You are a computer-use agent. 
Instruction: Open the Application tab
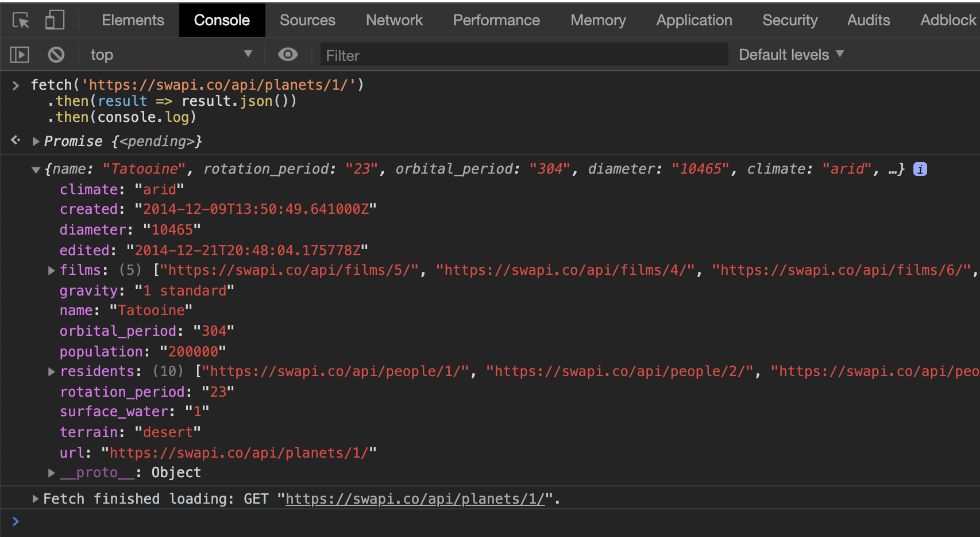click(694, 20)
